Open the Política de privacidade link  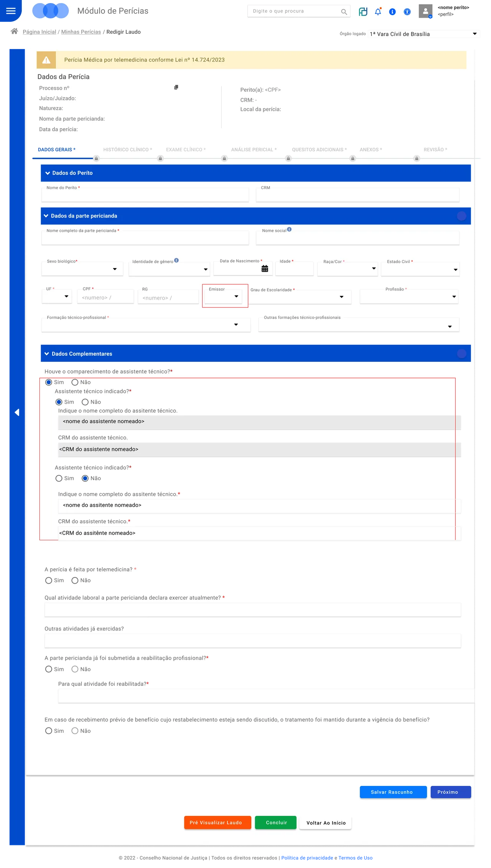click(x=307, y=858)
